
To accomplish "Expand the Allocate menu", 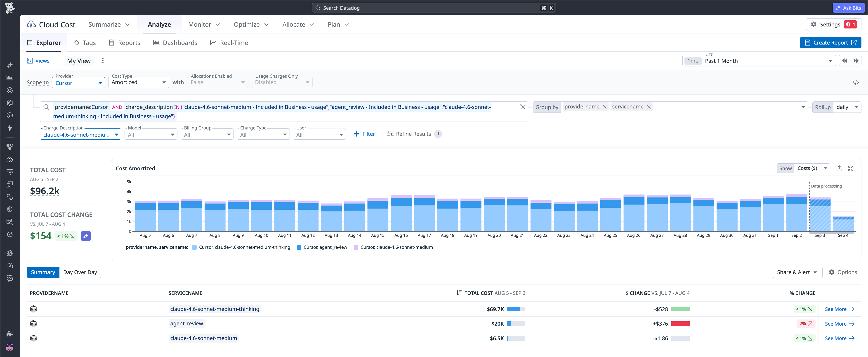I will 298,24.
